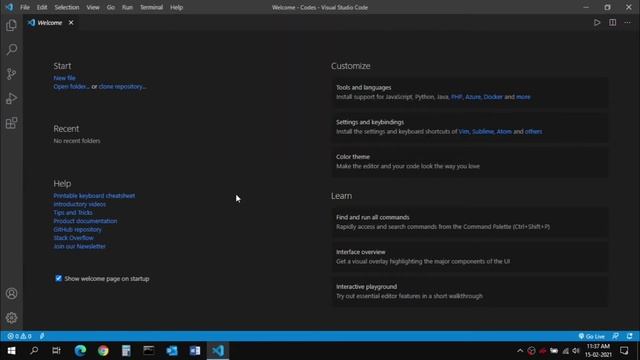Close the Welcome tab
This screenshot has width=640, height=360.
click(x=71, y=22)
